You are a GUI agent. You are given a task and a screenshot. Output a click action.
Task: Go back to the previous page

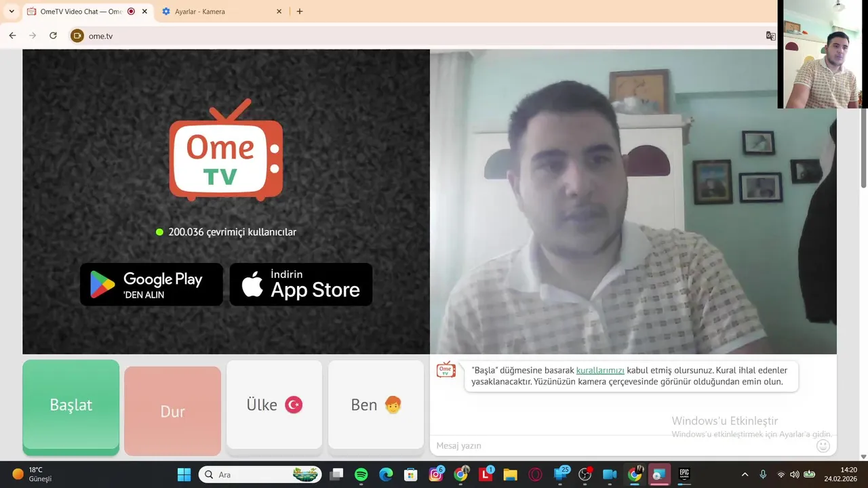pyautogui.click(x=12, y=36)
